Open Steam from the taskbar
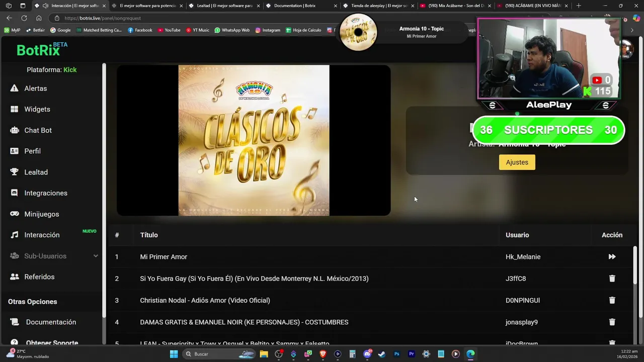 pos(382,354)
